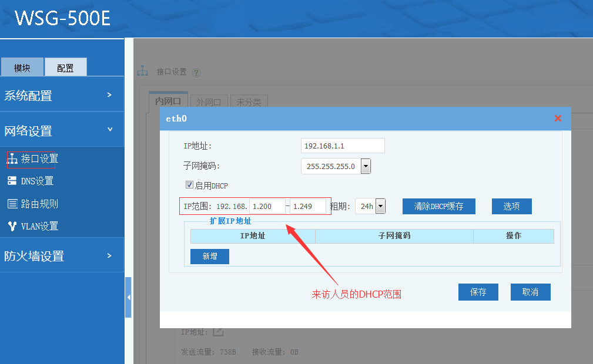Click the help question mark beside 接口设置
The height and width of the screenshot is (364, 593).
tap(196, 72)
